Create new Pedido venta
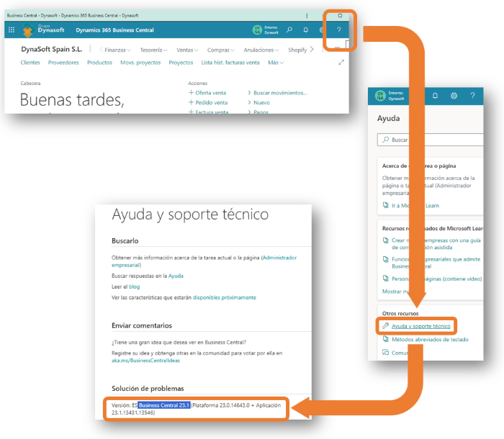 (x=211, y=102)
